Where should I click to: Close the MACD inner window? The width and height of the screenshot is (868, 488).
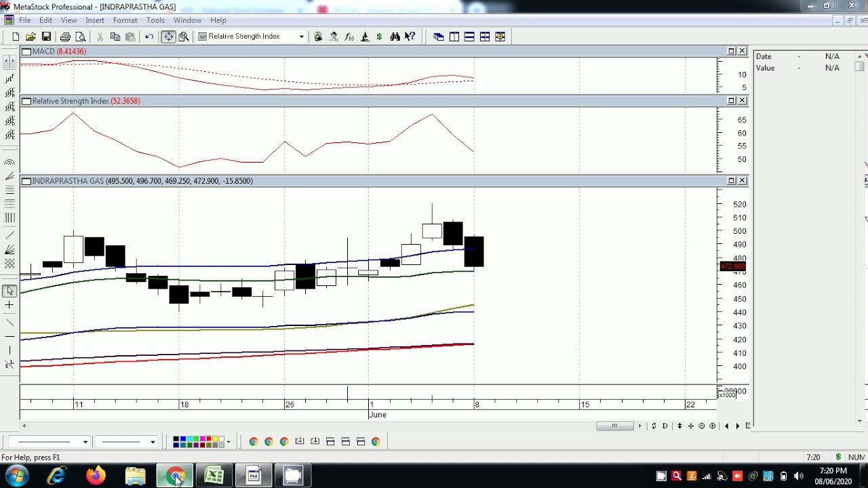point(743,52)
